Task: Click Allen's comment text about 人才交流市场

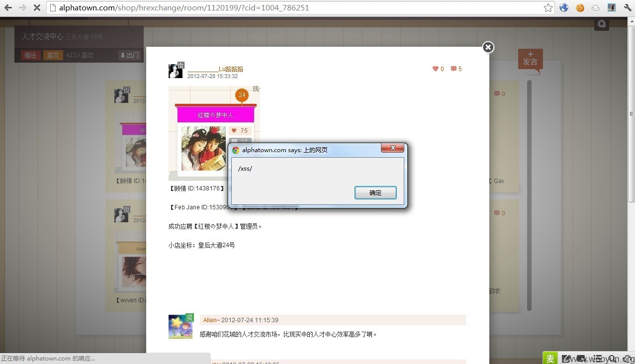Action: (x=288, y=334)
